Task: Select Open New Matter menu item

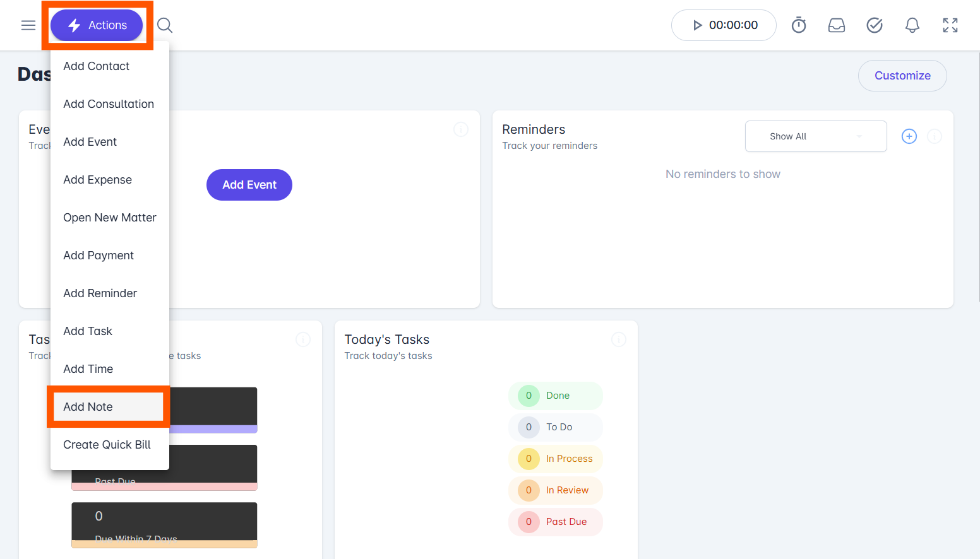Action: [110, 218]
